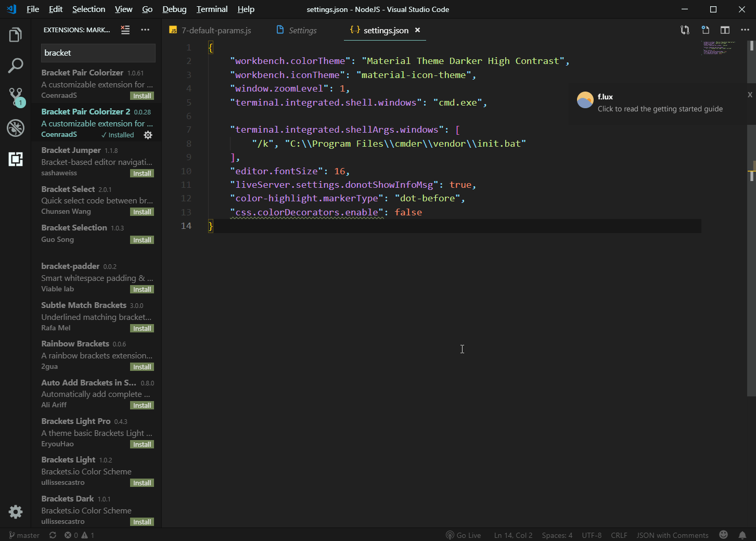Install the bracket-padder extension
The image size is (756, 541).
tap(142, 289)
